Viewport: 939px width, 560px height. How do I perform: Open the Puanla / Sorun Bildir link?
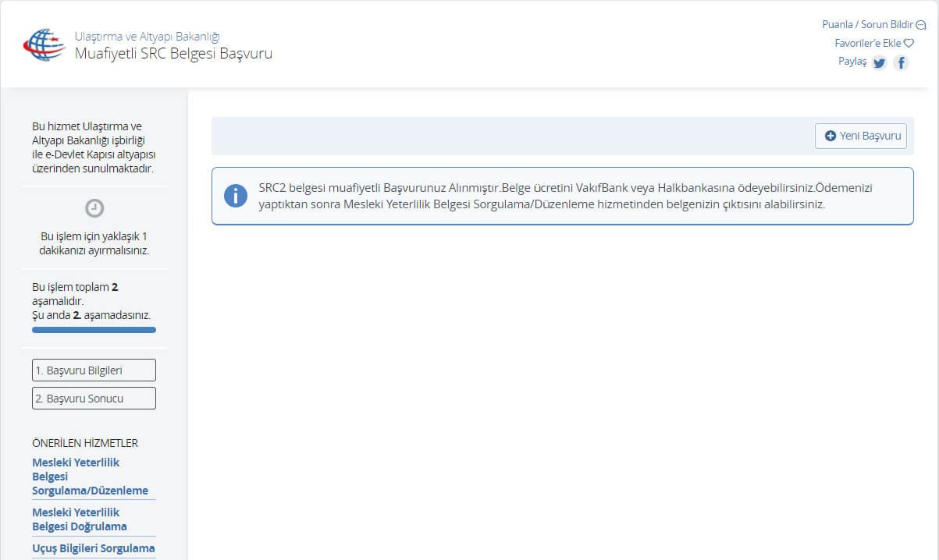866,25
